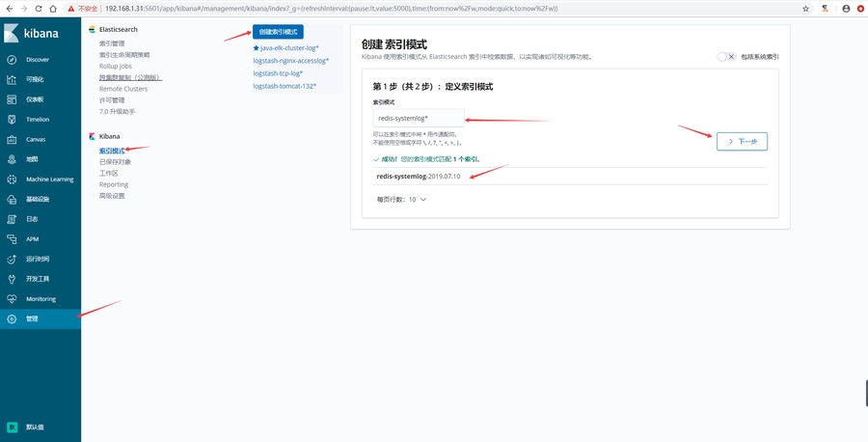
Task: Toggle the include system indices switch
Action: click(726, 57)
